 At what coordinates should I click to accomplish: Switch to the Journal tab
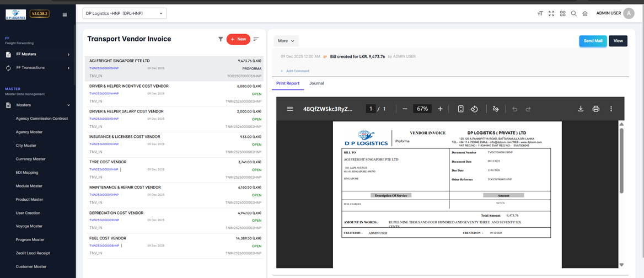(316, 83)
